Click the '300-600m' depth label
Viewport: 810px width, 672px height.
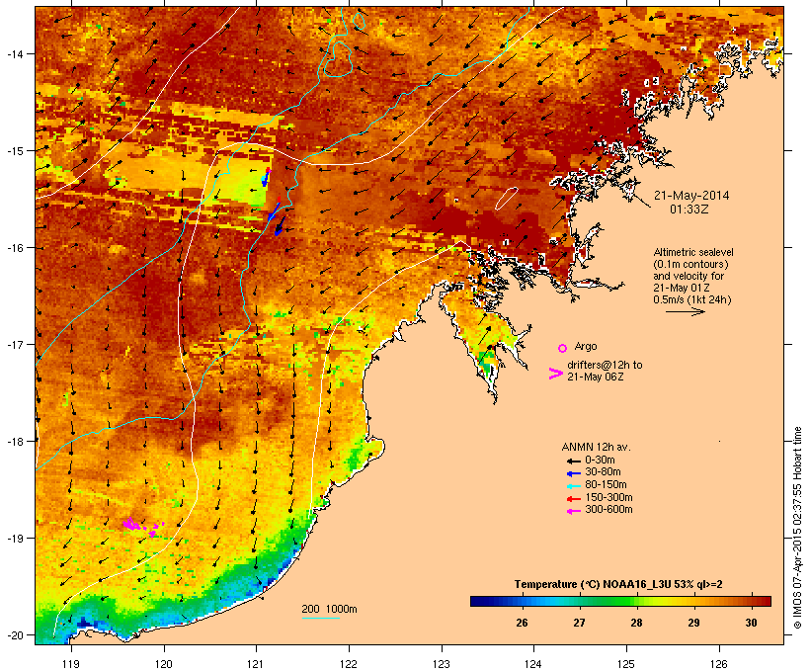tap(608, 510)
